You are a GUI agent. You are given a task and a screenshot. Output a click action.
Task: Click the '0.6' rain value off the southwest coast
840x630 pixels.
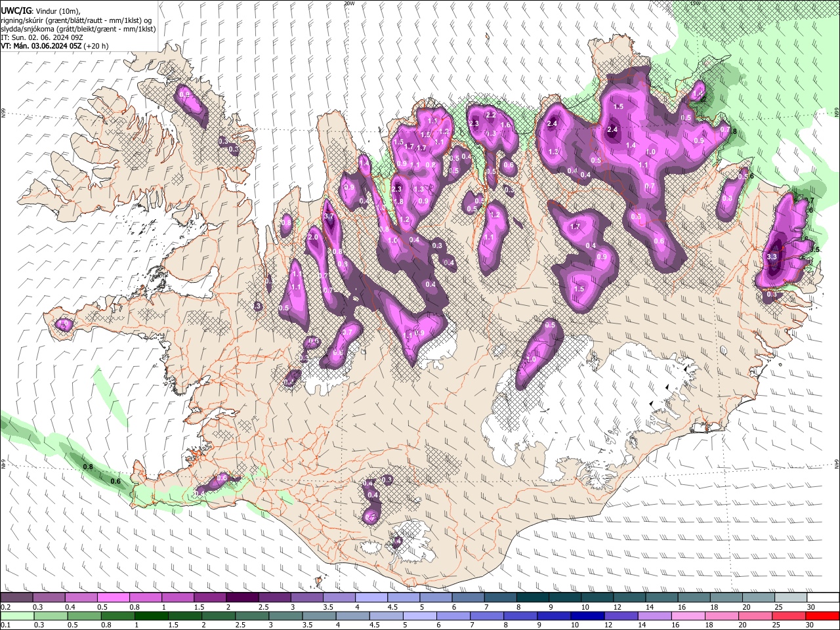coord(115,481)
